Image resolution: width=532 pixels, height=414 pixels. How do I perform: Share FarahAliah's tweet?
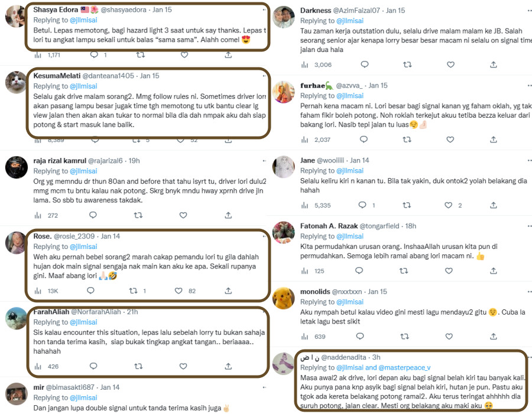[x=228, y=366]
